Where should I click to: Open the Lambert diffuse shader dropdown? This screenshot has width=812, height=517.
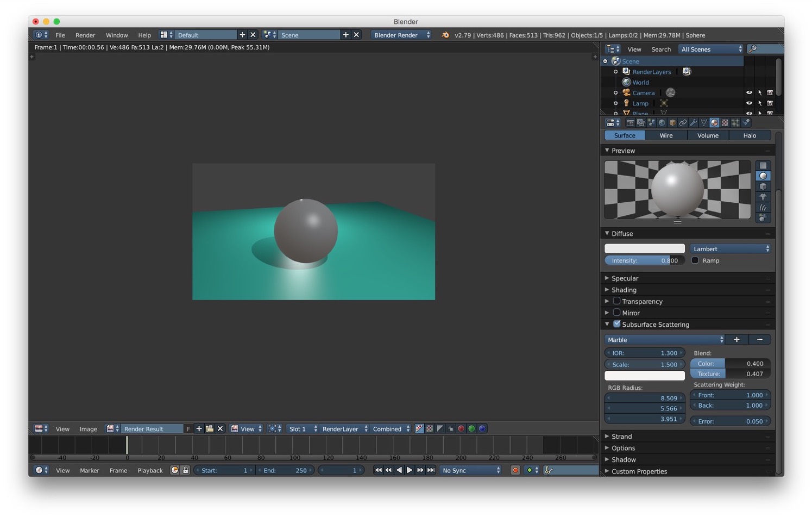click(731, 249)
